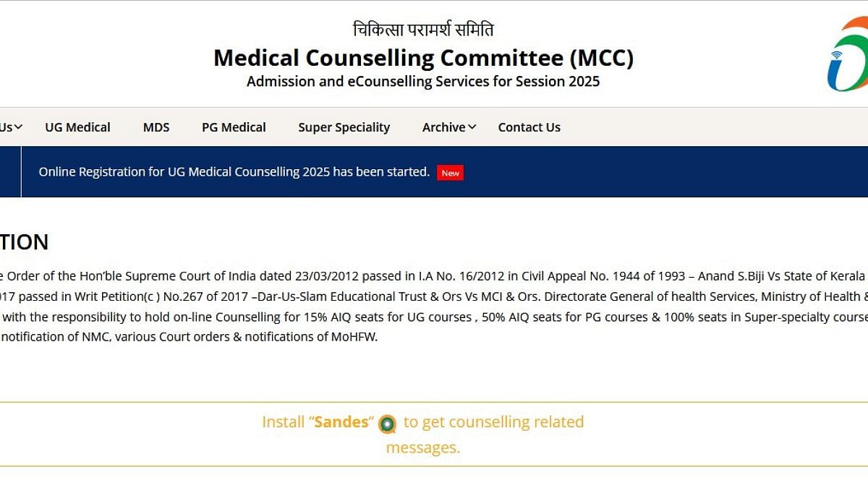Click the 'to get counselling related' text
This screenshot has width=868, height=488.
(x=493, y=422)
